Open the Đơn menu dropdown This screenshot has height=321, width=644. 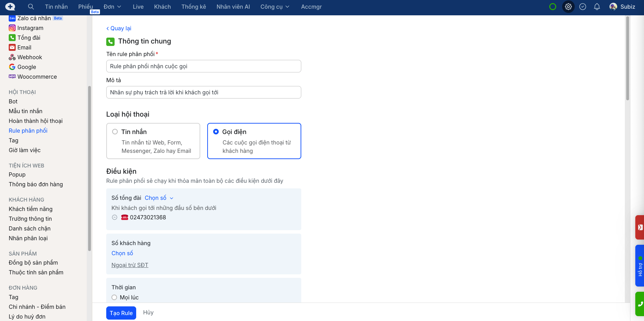pos(112,7)
